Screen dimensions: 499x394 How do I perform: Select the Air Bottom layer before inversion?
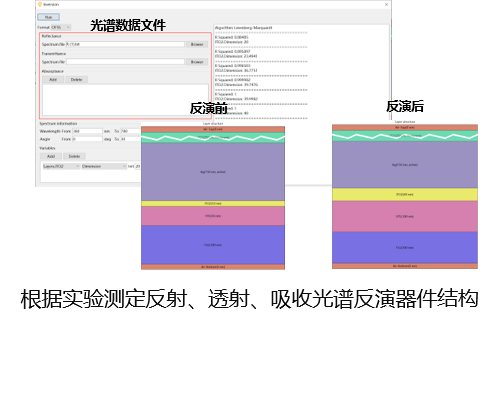[213, 267]
